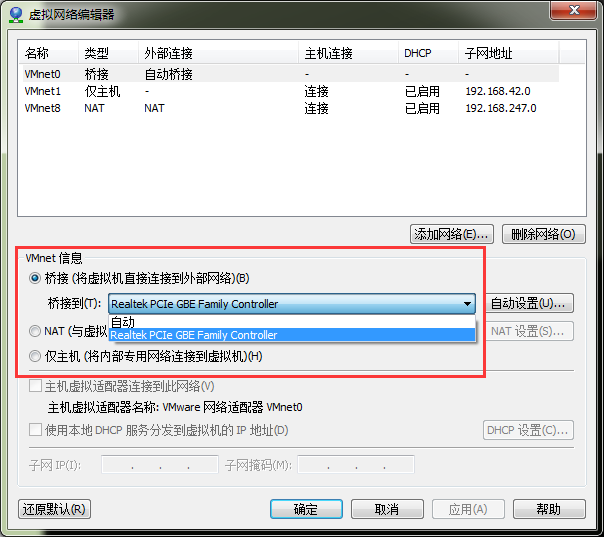This screenshot has width=604, height=537.
Task: Sort by the 外部连接 column header
Action: tap(218, 53)
